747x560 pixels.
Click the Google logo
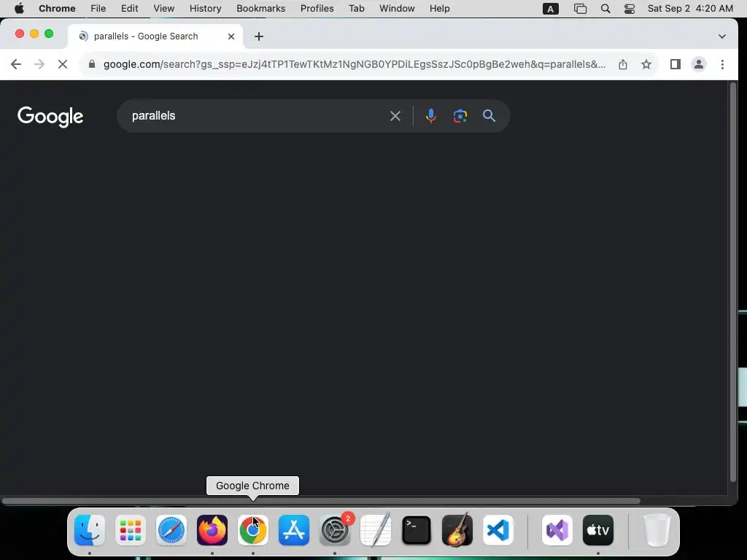(50, 116)
